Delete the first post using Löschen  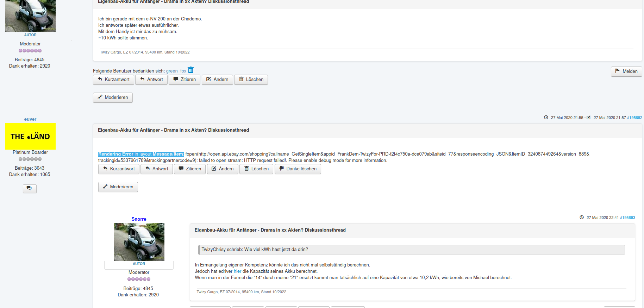point(251,80)
